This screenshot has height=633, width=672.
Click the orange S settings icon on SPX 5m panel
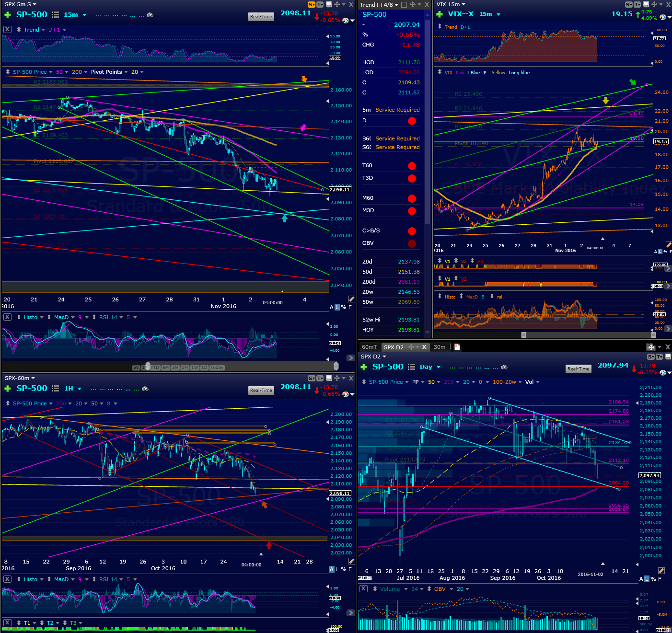coord(312,4)
